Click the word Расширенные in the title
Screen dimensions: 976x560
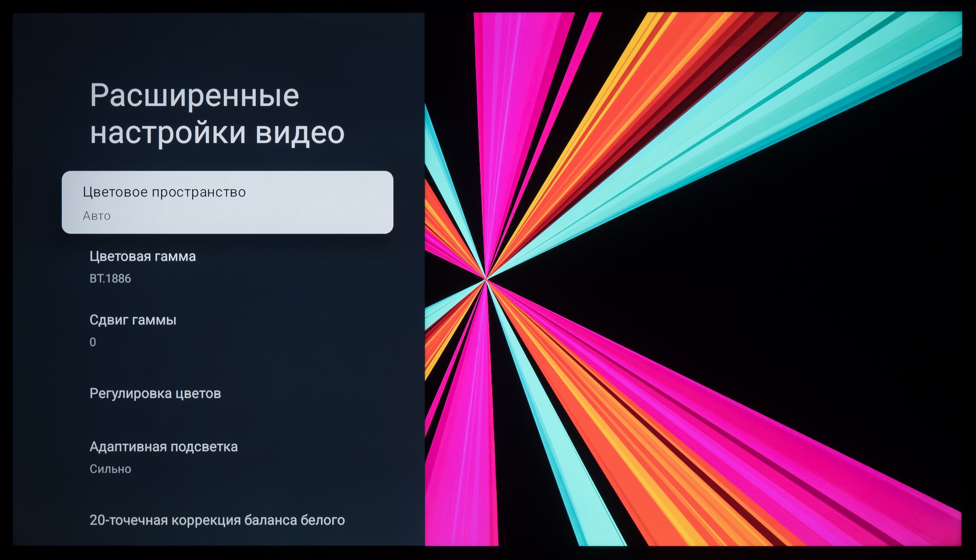[x=194, y=95]
